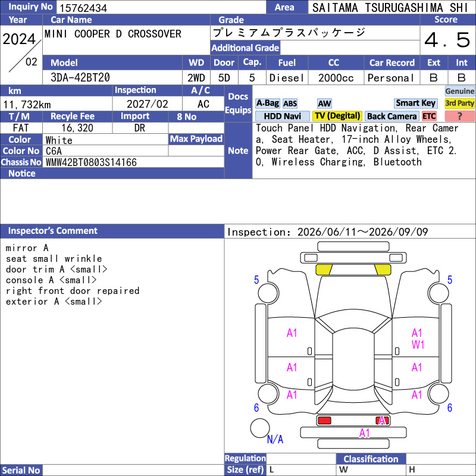Click the Back Camera badge
The image size is (476, 476).
click(392, 116)
